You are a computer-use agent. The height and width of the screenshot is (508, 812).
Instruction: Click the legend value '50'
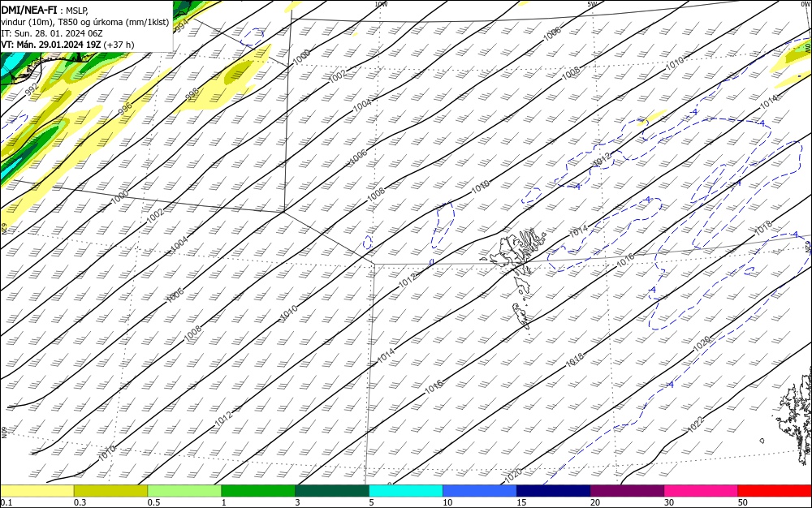click(743, 502)
